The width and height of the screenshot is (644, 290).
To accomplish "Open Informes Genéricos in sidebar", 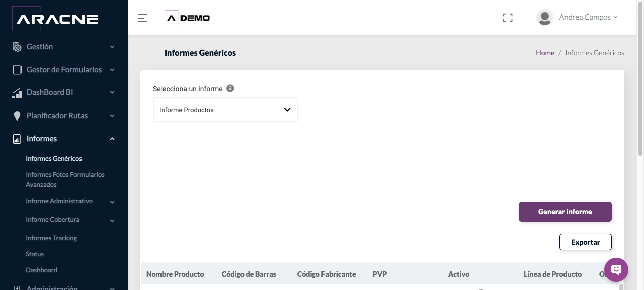I will coord(54,159).
